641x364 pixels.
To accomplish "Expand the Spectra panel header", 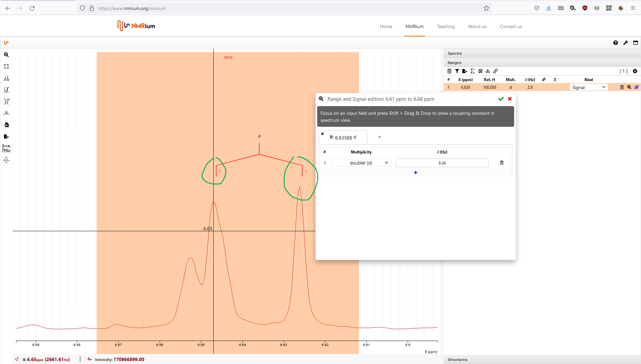I will point(542,53).
